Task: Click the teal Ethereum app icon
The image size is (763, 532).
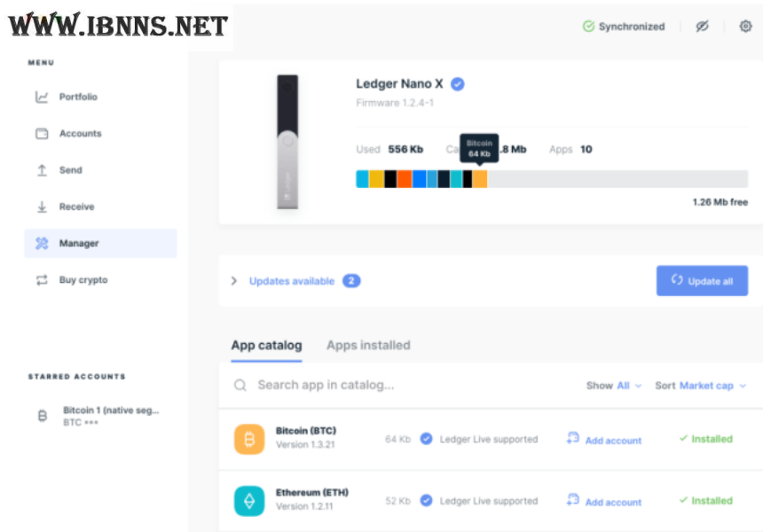Action: click(x=249, y=501)
